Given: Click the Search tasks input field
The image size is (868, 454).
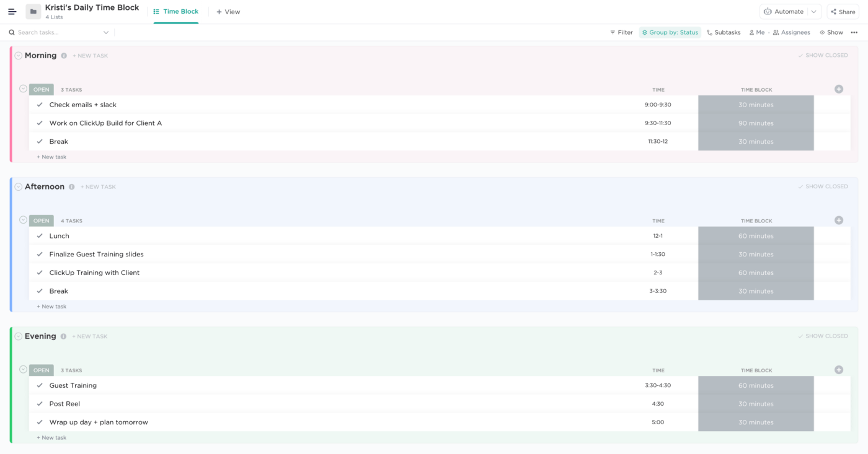Looking at the screenshot, I should (x=59, y=32).
